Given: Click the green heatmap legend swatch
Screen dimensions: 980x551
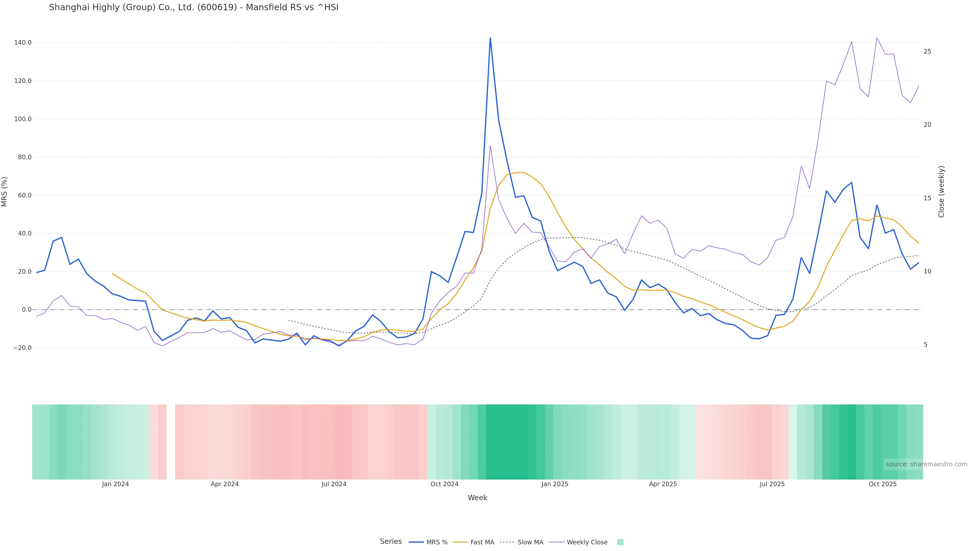Looking at the screenshot, I should [x=620, y=542].
